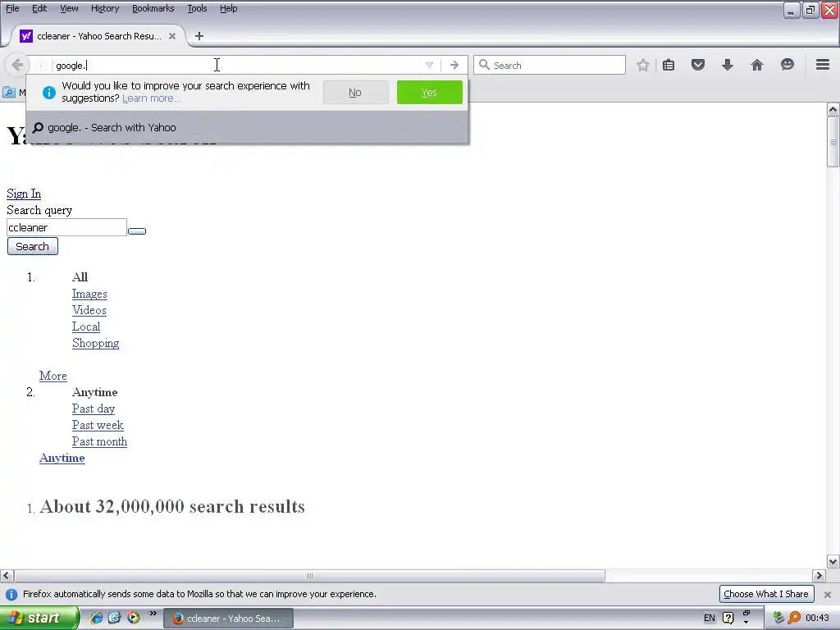Choose 'google. - Search with Yahoo' suggestion

point(247,127)
